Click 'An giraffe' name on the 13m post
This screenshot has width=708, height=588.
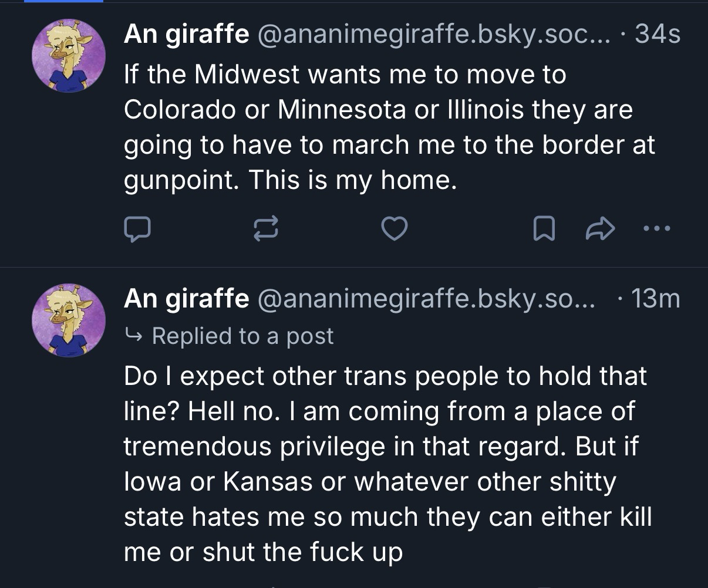pyautogui.click(x=186, y=299)
